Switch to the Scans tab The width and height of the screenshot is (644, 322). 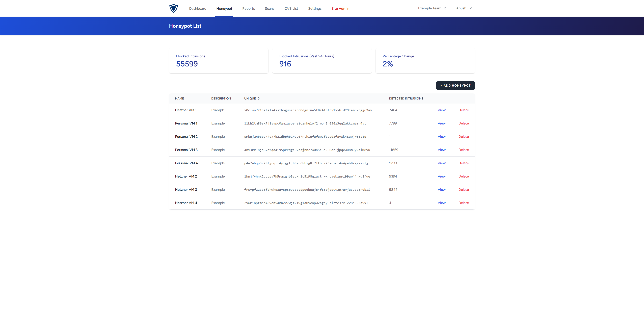(270, 9)
